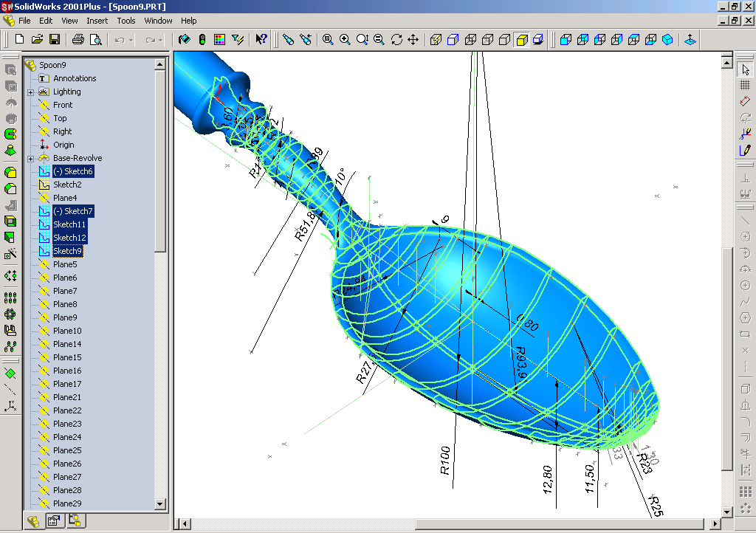The width and height of the screenshot is (756, 533).
Task: Open the Edit menu
Action: tap(46, 21)
